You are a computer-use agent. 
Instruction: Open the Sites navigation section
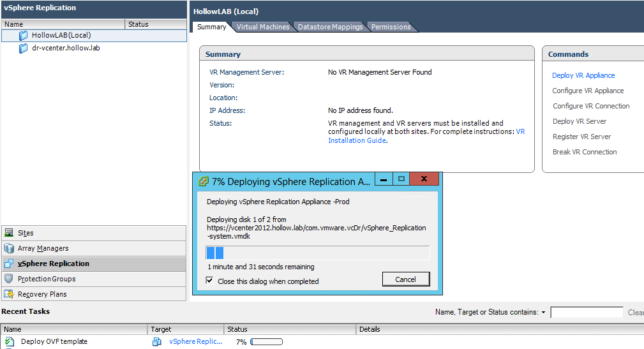[94, 233]
